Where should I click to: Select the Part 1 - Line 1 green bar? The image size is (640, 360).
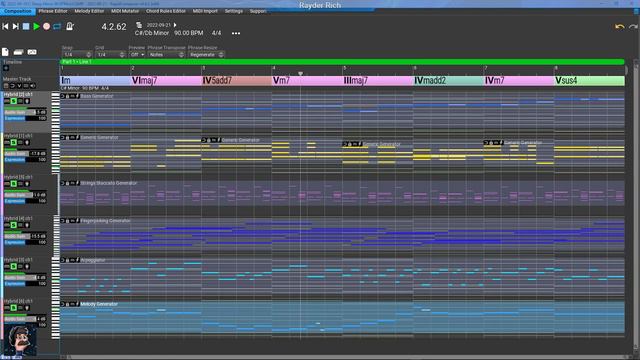342,62
